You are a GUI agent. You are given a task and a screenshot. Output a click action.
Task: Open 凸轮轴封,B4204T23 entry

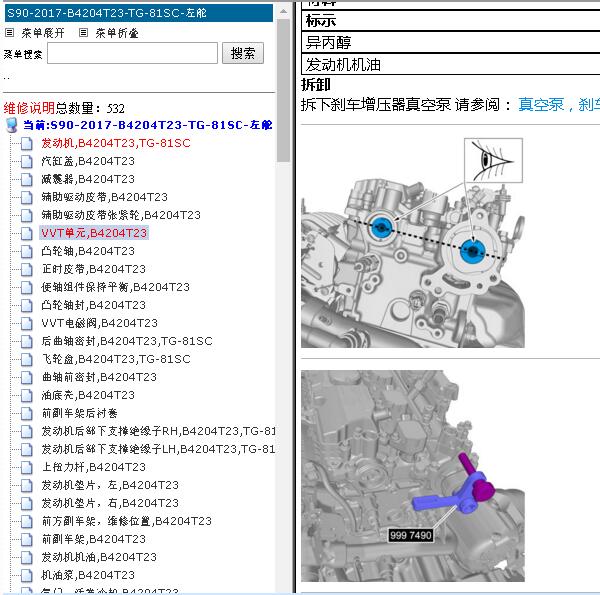94,305
